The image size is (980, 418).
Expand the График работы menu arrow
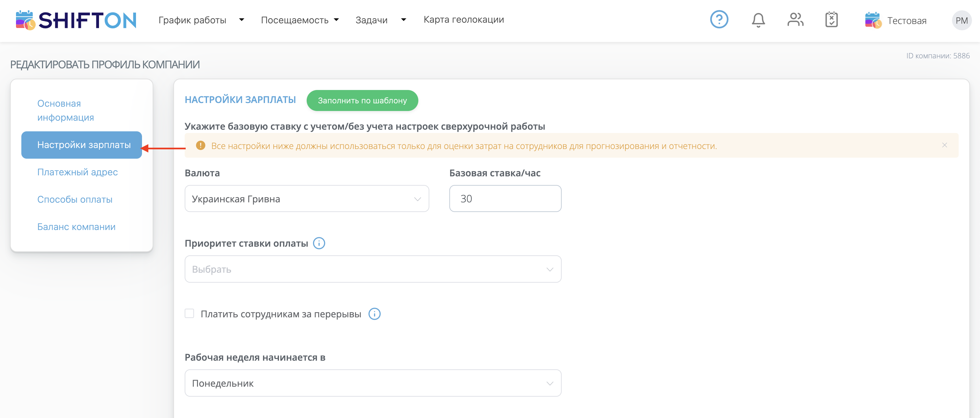click(x=242, y=20)
